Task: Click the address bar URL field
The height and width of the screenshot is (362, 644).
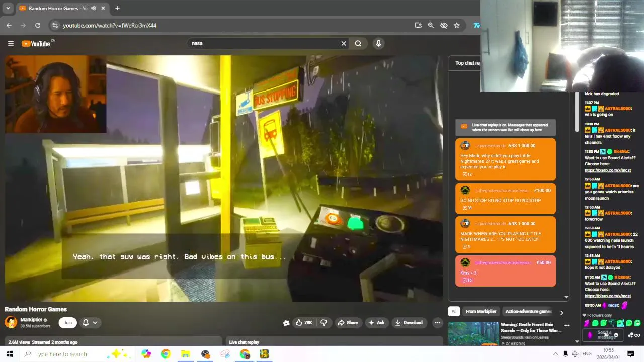Action: [231, 25]
